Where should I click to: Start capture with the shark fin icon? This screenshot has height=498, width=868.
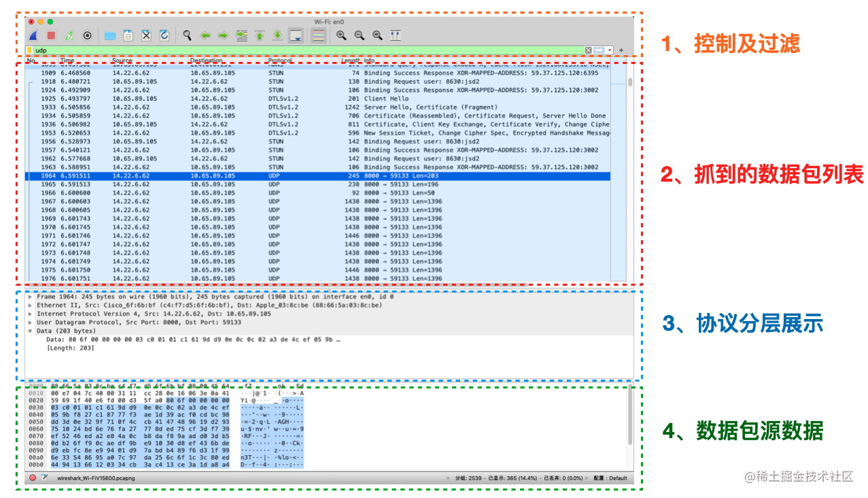coord(33,35)
